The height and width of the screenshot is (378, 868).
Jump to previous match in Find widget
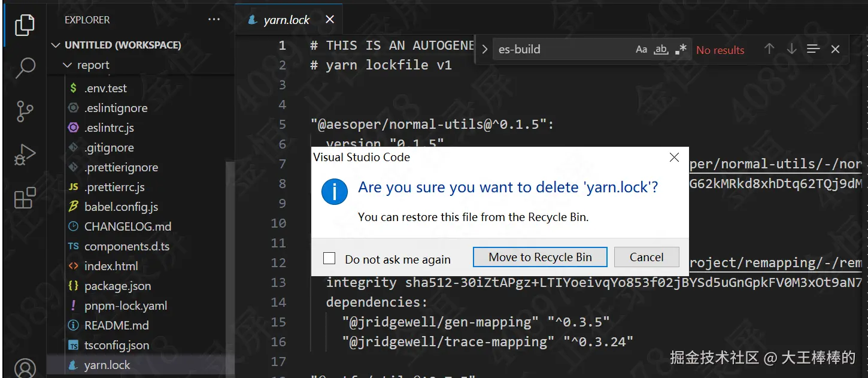[x=769, y=50]
